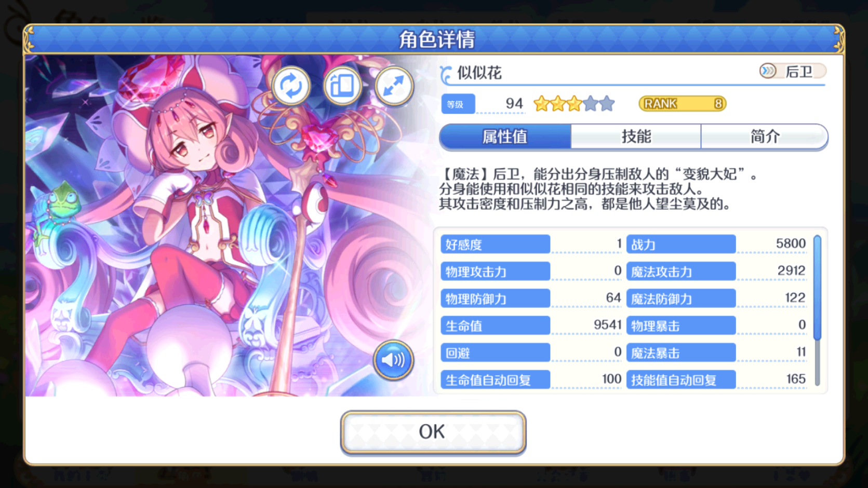The width and height of the screenshot is (868, 488).
Task: Click the fifth gray star
Action: point(607,104)
